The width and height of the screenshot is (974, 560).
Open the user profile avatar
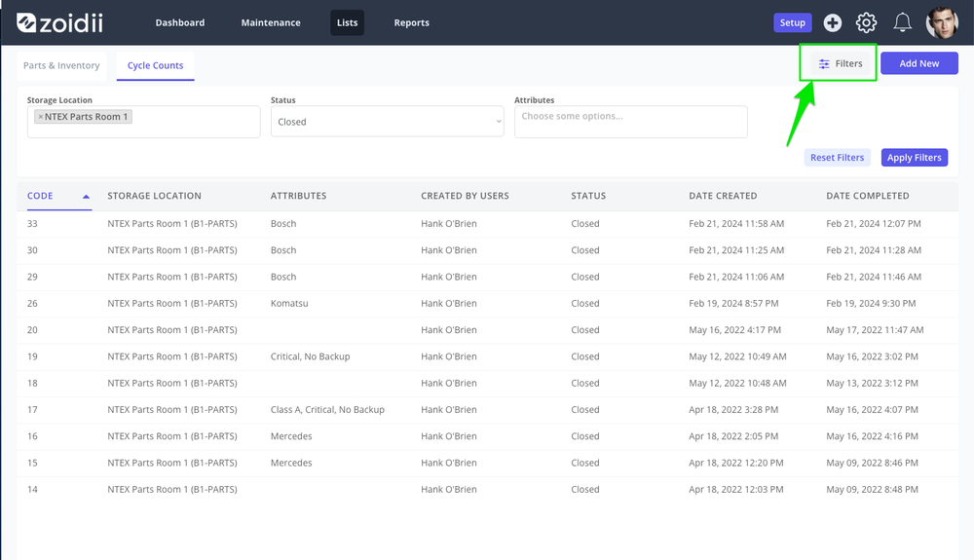coord(942,23)
